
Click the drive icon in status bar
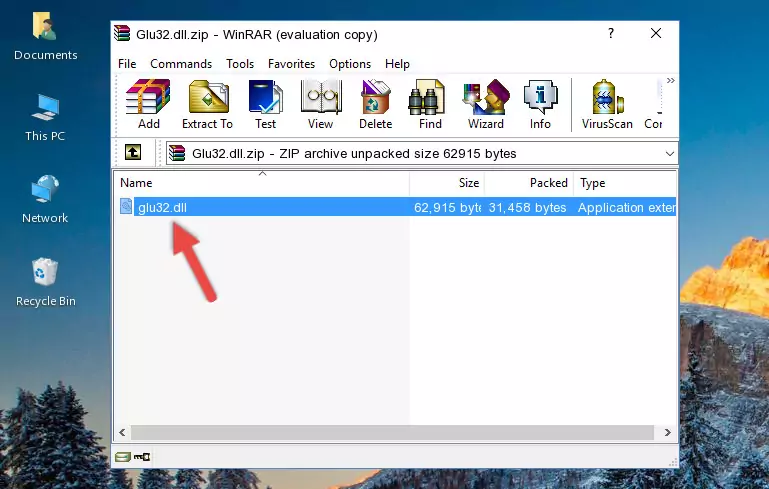(123, 457)
